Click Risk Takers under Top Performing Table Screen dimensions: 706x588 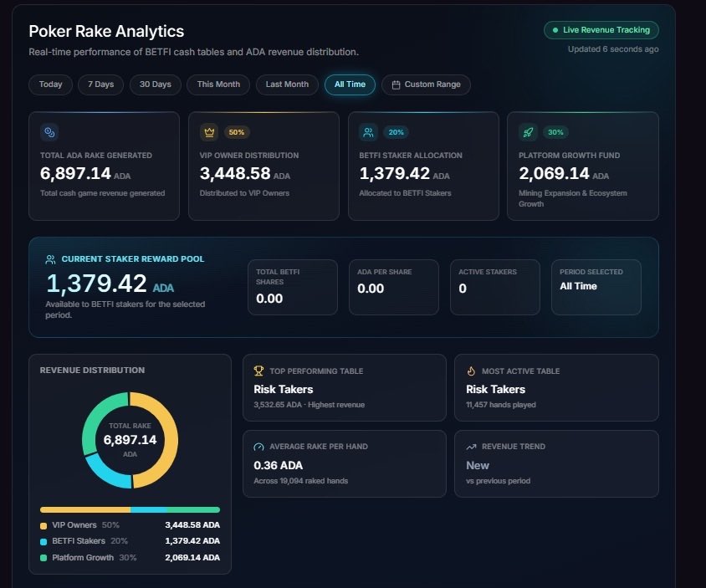click(284, 390)
